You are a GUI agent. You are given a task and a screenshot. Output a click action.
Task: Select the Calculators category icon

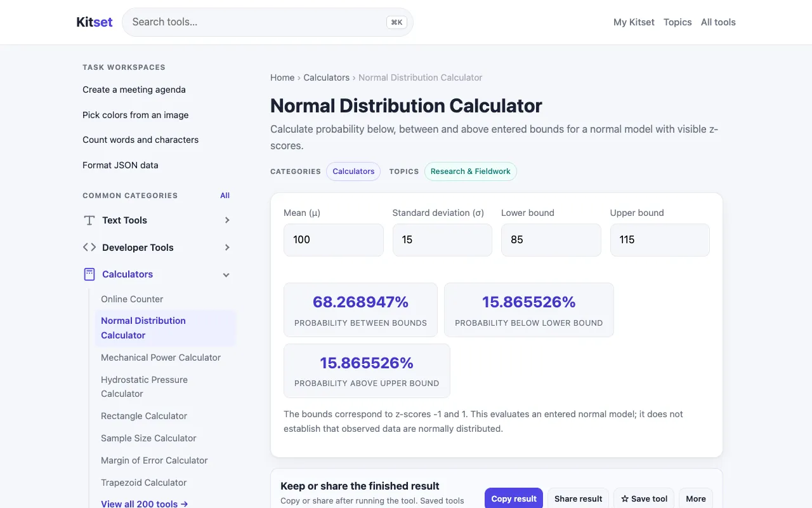pos(89,274)
